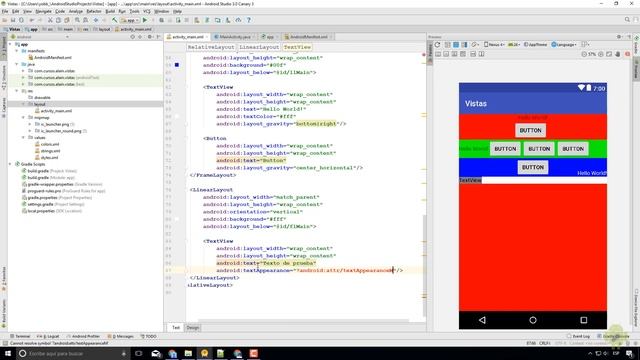Viewport: 640px width, 360px height.
Task: Open the Nexus 4 device dropdown
Action: pyautogui.click(x=495, y=44)
